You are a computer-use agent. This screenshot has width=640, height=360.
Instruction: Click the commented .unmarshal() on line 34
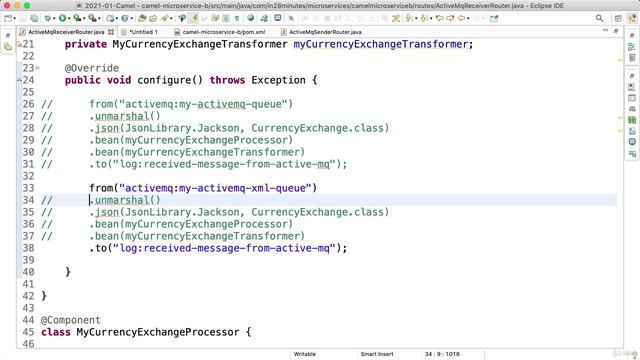(x=125, y=200)
